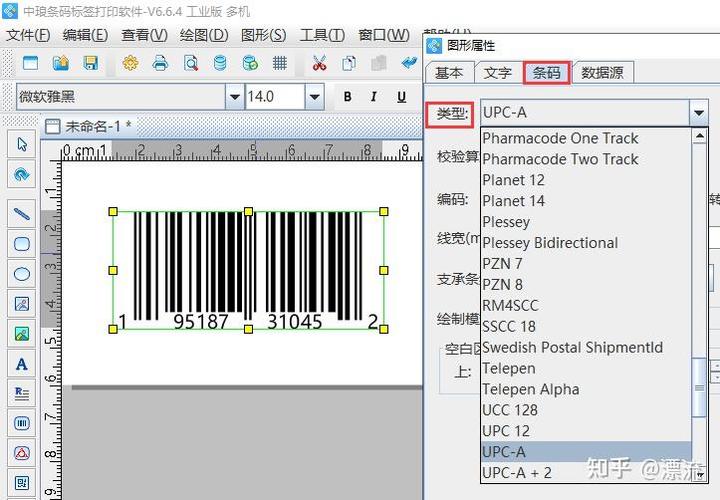720x500 pixels.
Task: Toggle the grid display icon
Action: point(280,62)
